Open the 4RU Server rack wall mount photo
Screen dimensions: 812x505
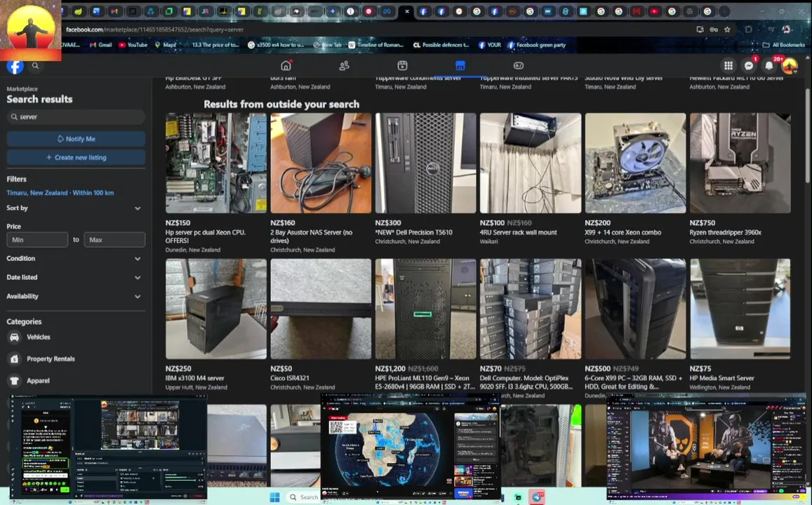(531, 163)
